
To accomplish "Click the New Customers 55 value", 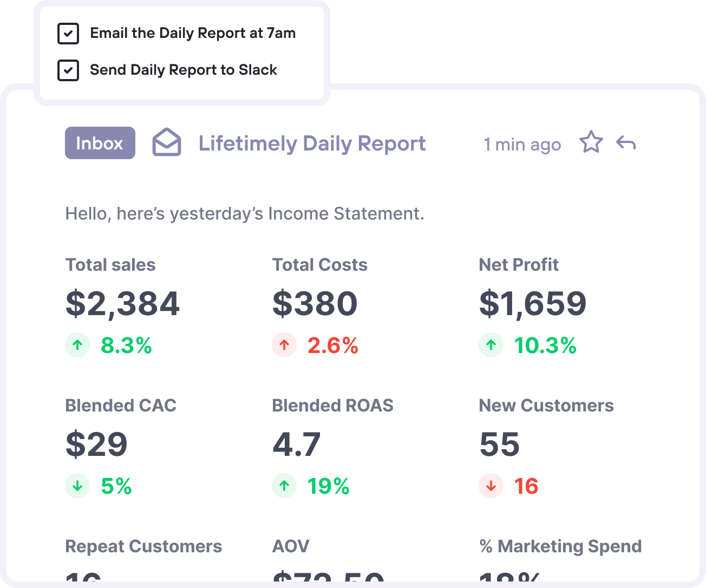I will (x=499, y=444).
